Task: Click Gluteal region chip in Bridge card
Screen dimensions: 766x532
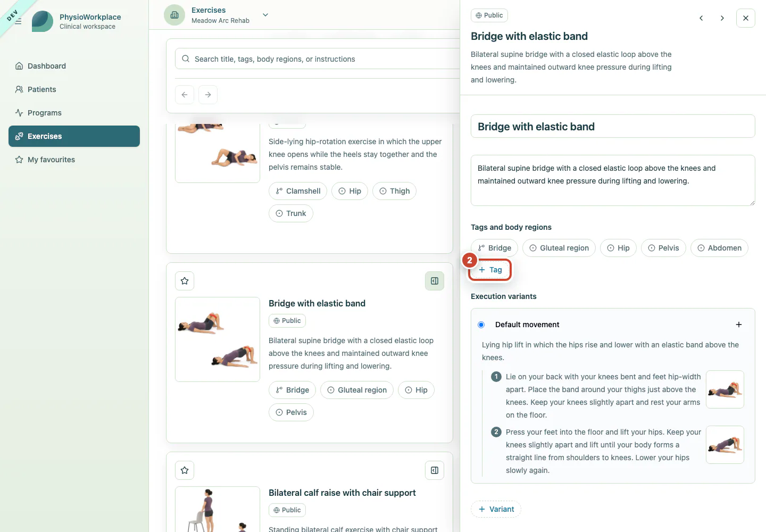Action: coord(357,390)
